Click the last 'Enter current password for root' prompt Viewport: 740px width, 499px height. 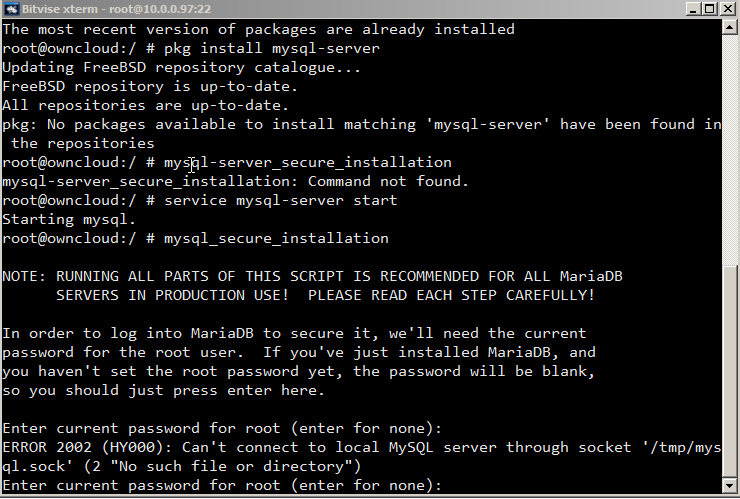tap(222, 486)
